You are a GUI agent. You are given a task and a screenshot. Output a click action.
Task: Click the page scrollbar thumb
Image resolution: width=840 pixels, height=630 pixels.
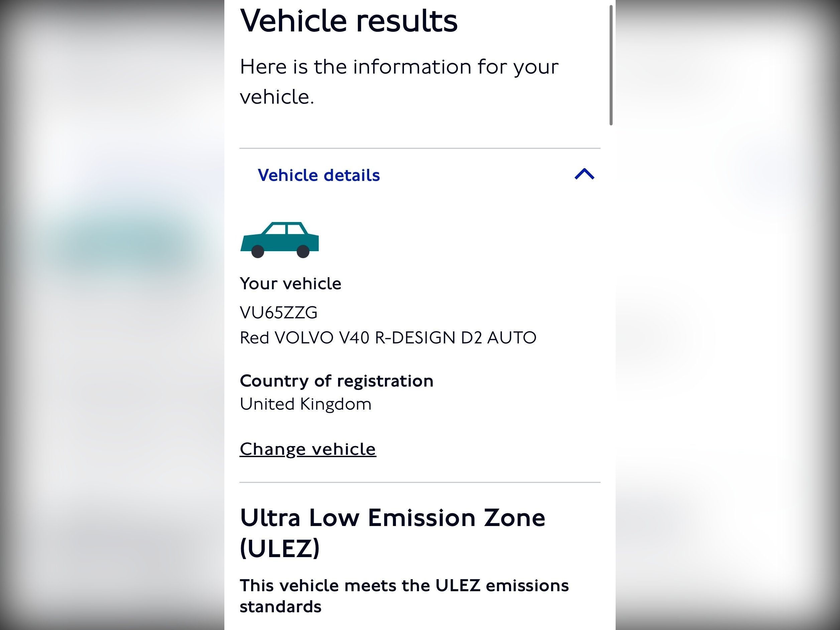click(x=611, y=65)
